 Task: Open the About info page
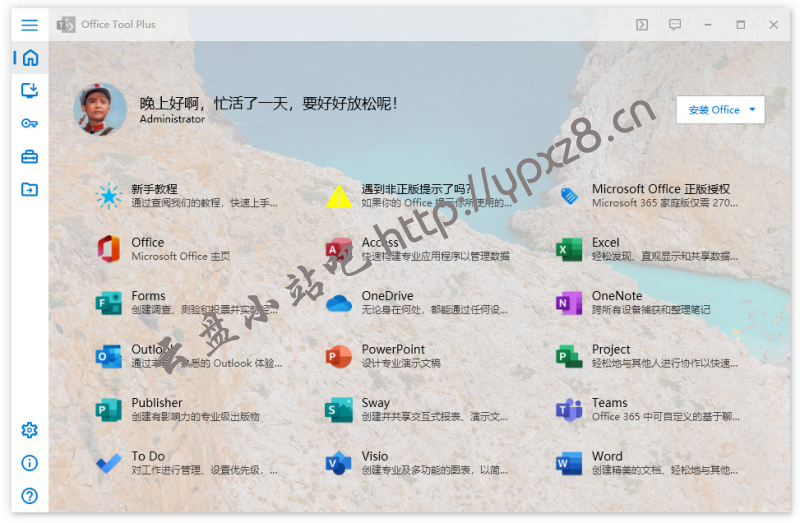30,463
